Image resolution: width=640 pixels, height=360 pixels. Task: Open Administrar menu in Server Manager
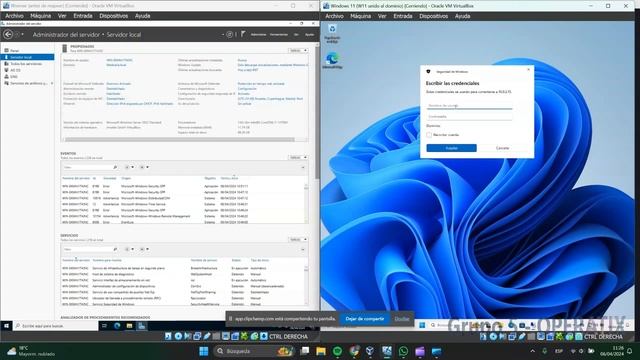pos(258,35)
